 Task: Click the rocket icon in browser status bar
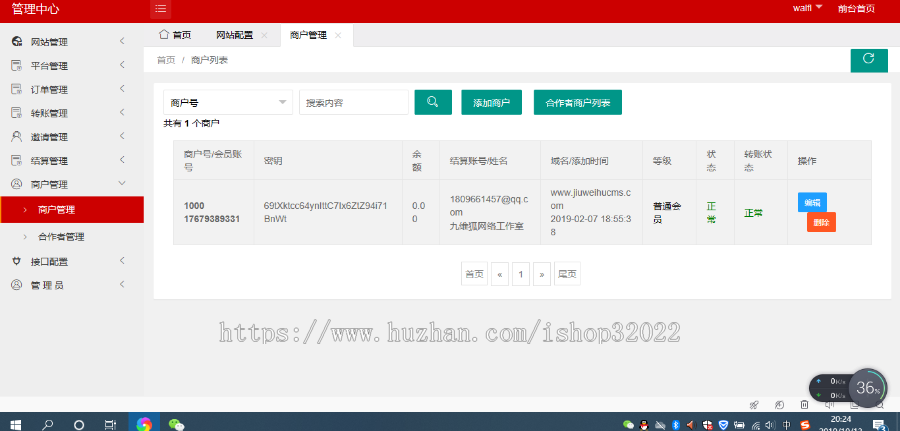coord(754,405)
